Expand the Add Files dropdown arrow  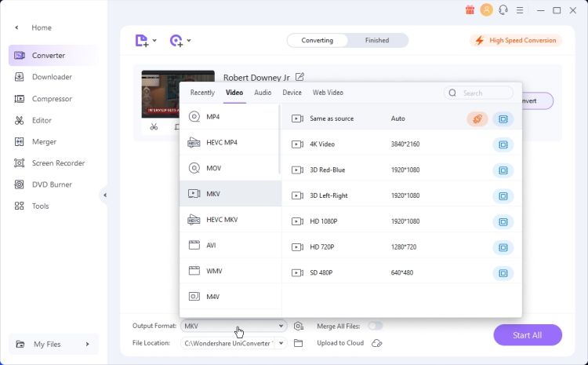pos(154,41)
